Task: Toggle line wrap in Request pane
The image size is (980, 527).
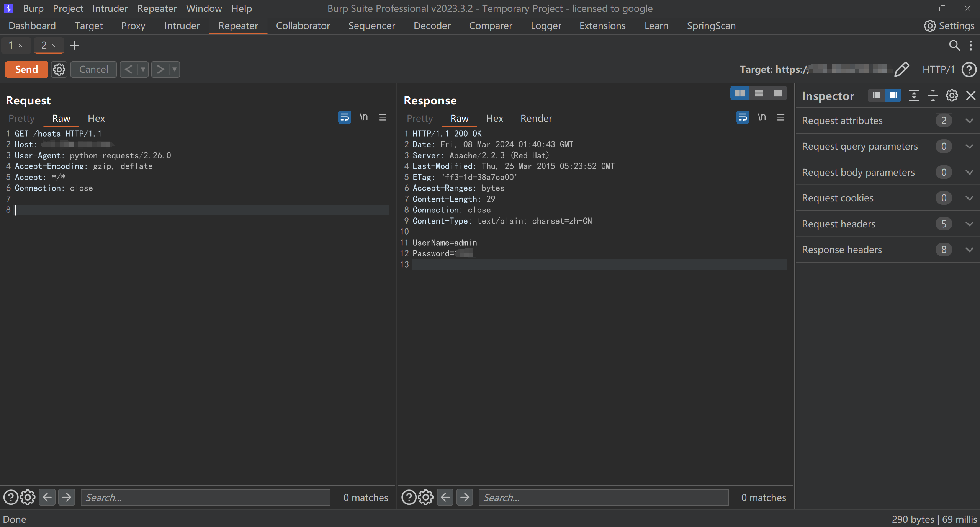Action: [344, 117]
